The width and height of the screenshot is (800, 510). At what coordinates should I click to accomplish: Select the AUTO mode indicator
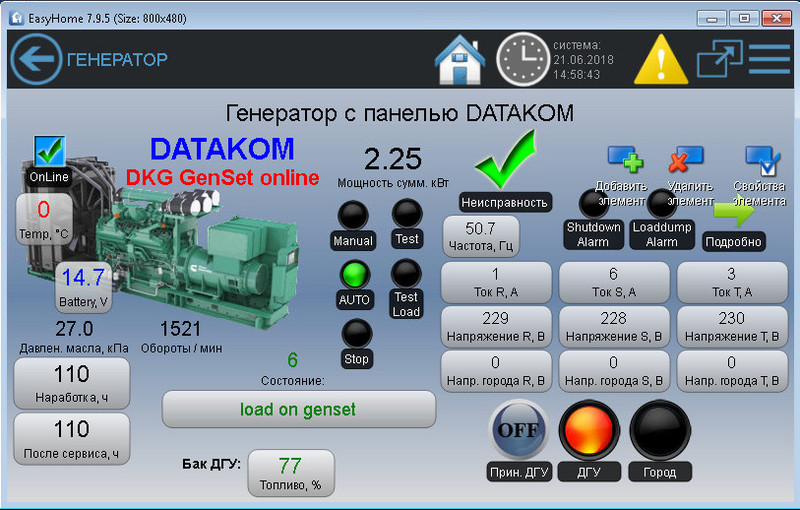click(x=352, y=275)
